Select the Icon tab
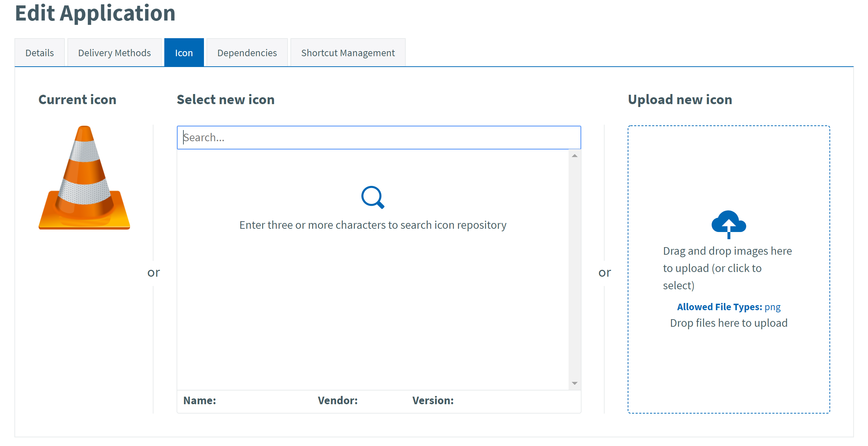The height and width of the screenshot is (446, 868). click(184, 53)
